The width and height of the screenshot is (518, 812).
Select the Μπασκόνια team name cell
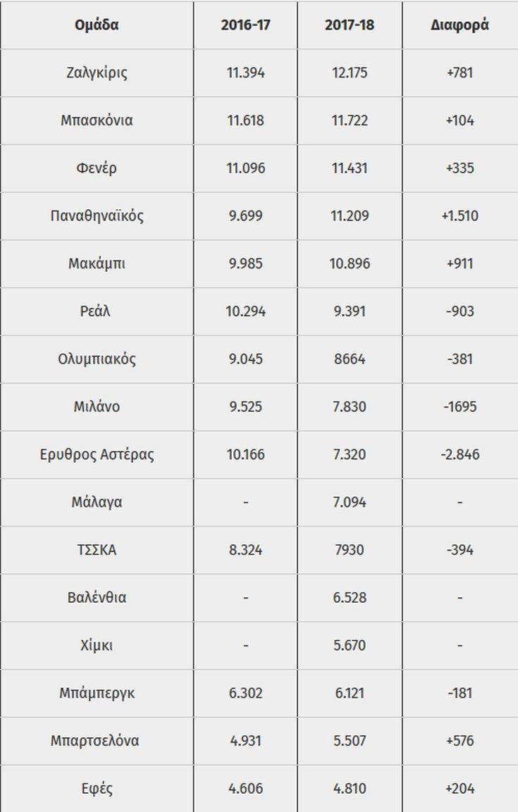(97, 120)
